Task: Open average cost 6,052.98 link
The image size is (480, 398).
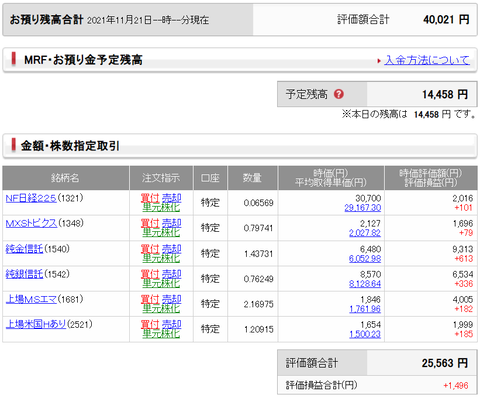Action: 365,259
